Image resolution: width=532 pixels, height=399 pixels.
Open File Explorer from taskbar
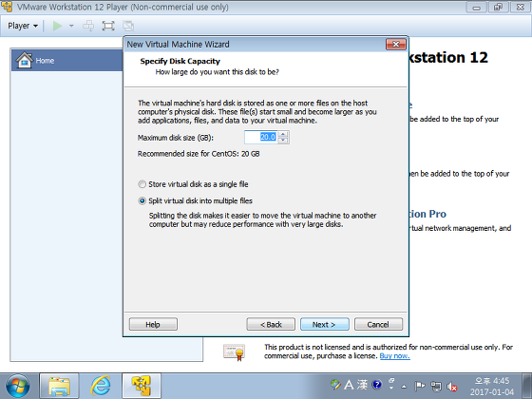59,386
